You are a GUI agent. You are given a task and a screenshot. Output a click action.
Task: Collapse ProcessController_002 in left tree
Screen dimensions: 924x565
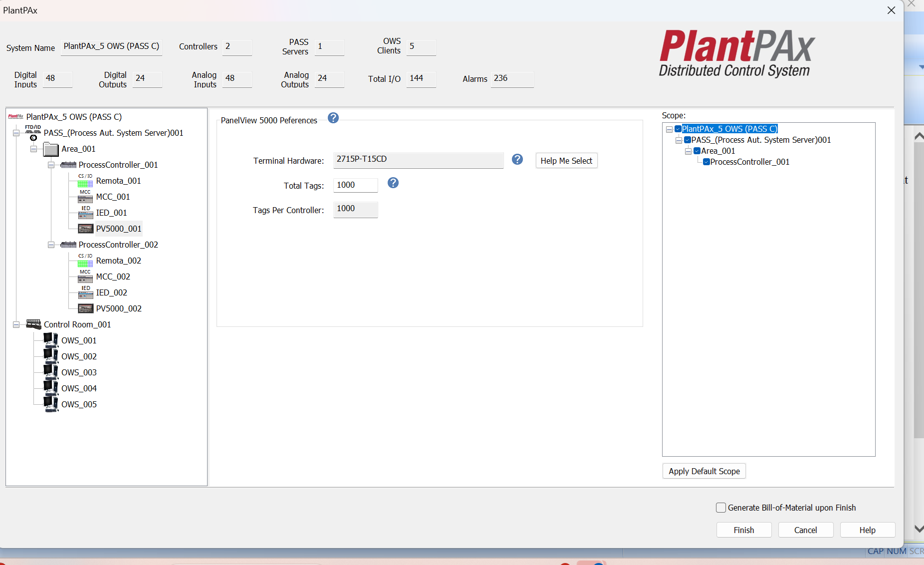point(51,245)
